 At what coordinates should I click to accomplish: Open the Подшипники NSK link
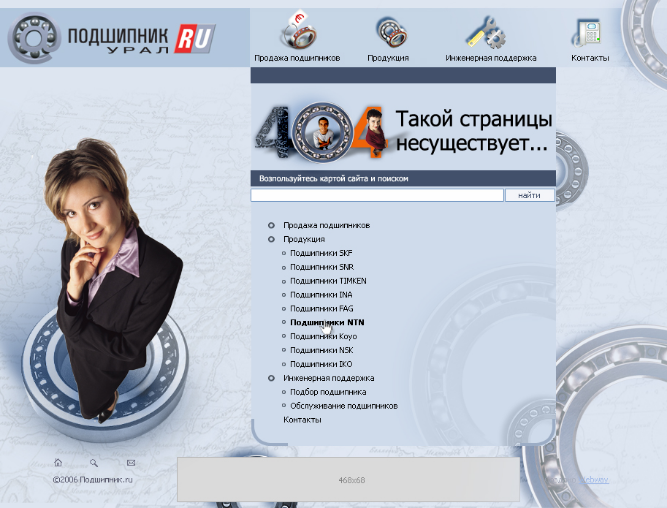[x=322, y=350]
